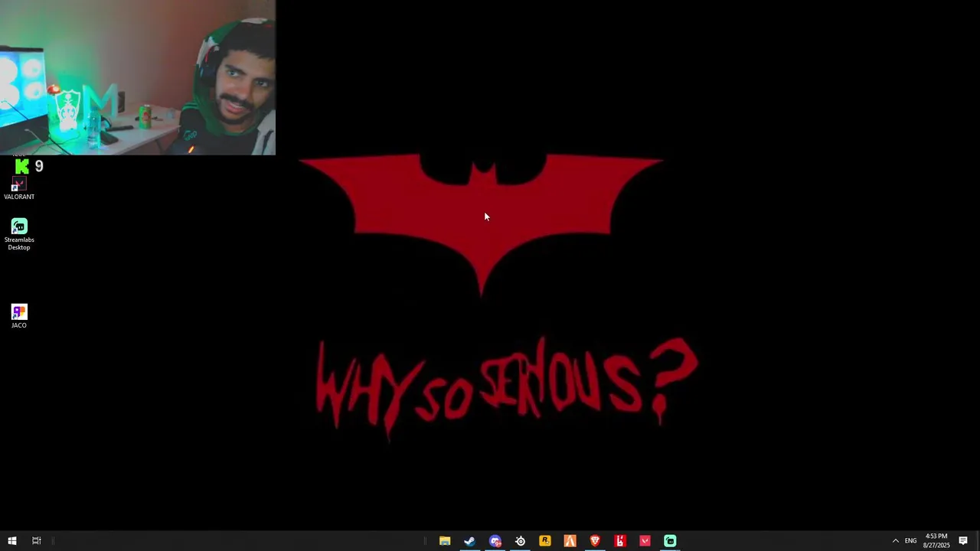Launch Streamlabs Desktop from the desktop shortcut

pos(19,235)
